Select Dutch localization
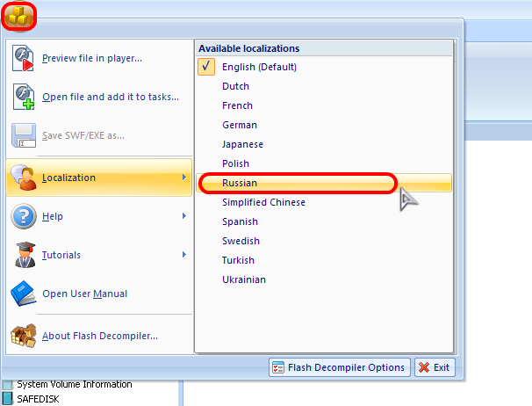532x406 pixels. pyautogui.click(x=324, y=86)
